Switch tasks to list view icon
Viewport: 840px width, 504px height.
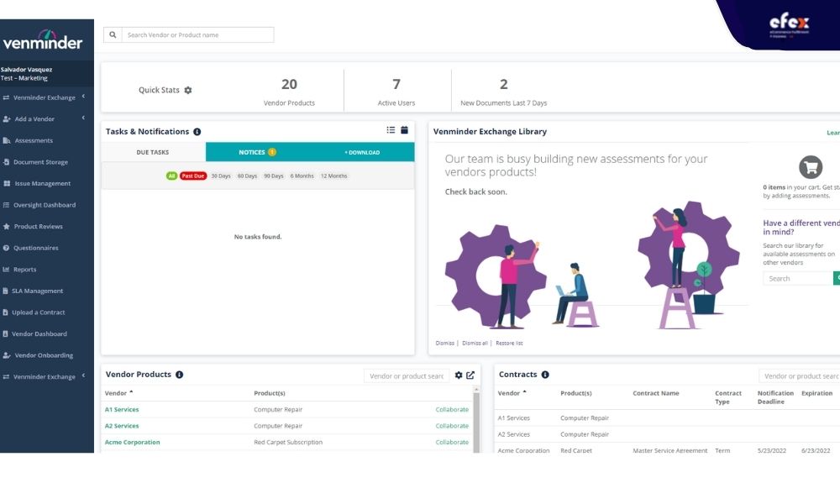pos(391,130)
